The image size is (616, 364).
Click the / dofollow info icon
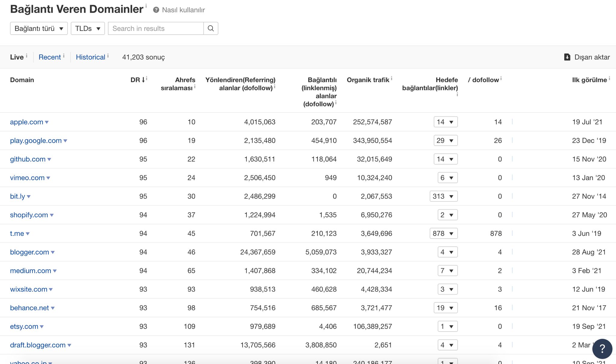(501, 79)
